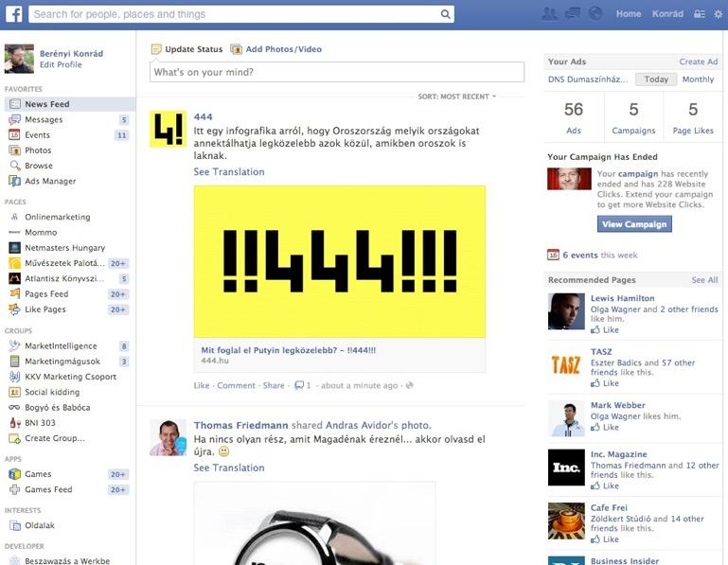Click the Edit Profile link
Viewport: 728px width, 565px height.
(61, 64)
